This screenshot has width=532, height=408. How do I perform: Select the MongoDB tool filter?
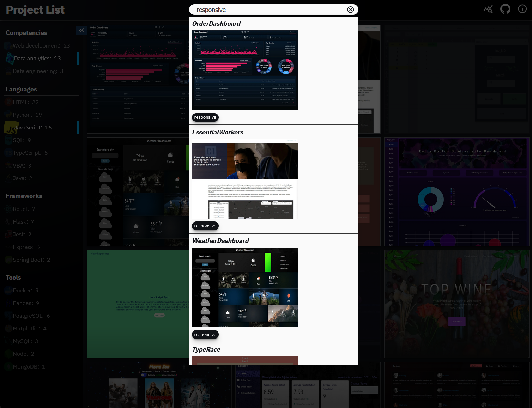pos(42,367)
